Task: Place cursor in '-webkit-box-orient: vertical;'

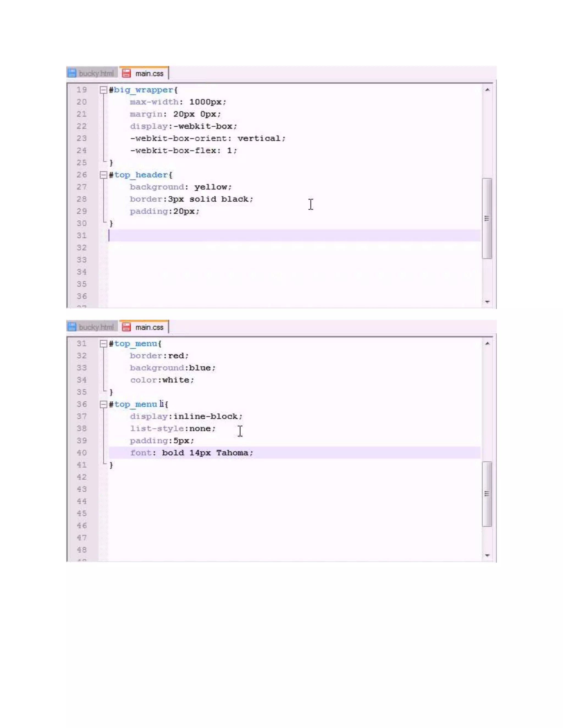Action: pyautogui.click(x=208, y=138)
